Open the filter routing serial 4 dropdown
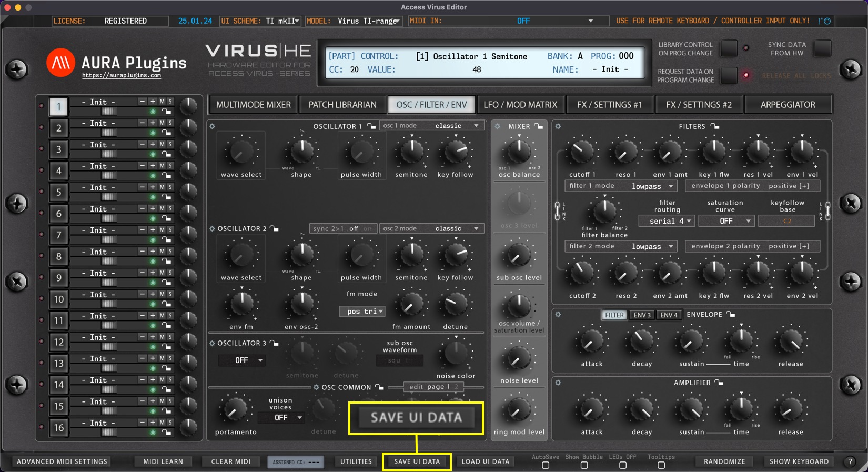This screenshot has width=868, height=472. 667,221
